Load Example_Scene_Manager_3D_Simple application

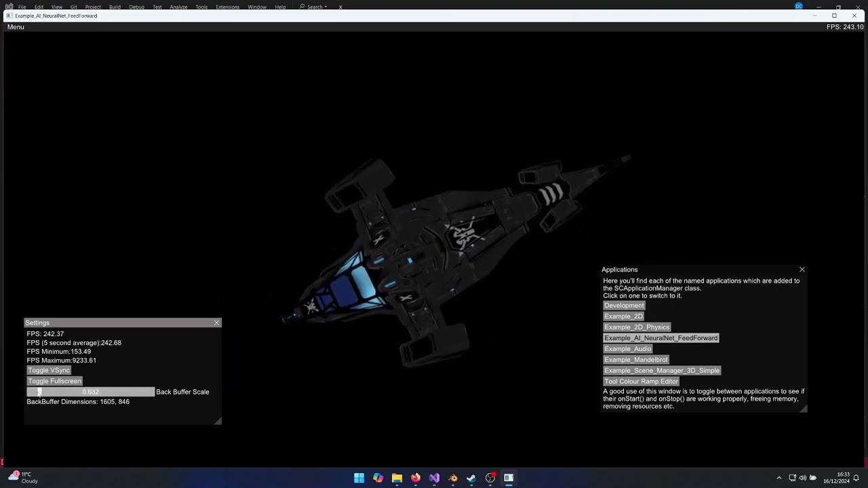(662, 371)
